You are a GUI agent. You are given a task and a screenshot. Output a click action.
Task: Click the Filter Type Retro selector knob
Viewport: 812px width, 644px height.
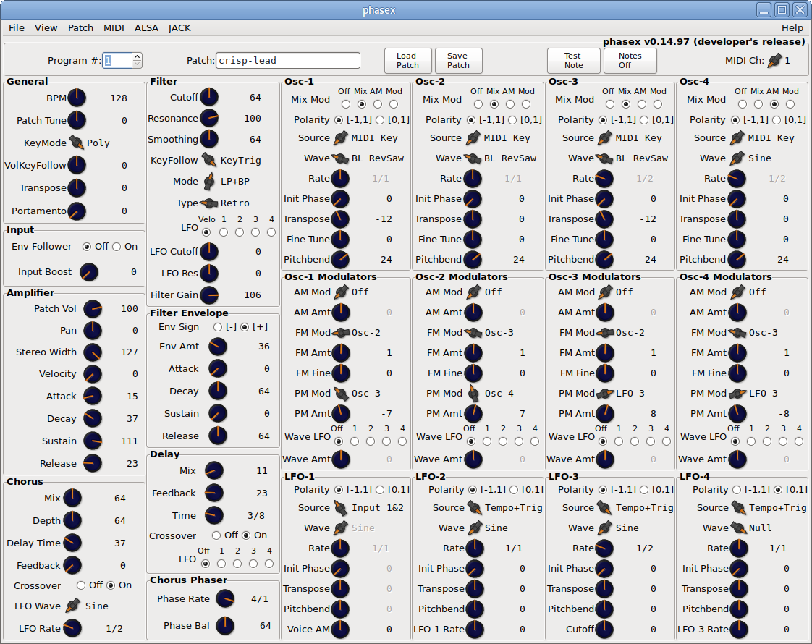point(209,203)
